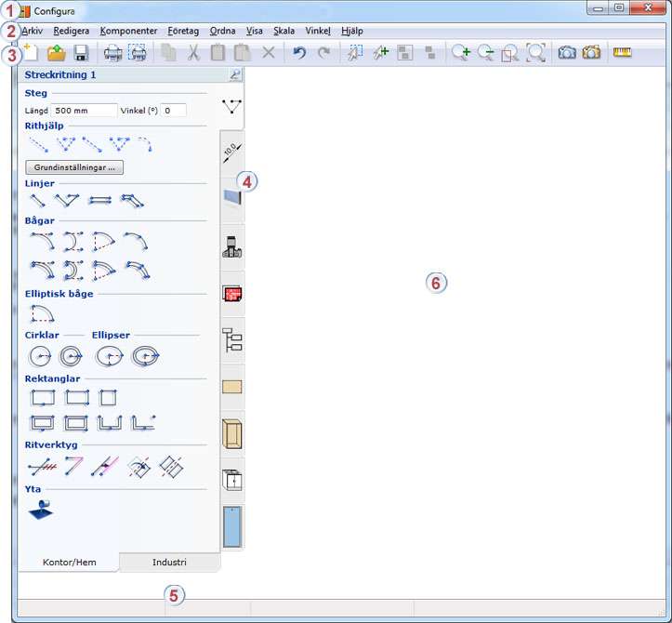This screenshot has width=672, height=623.
Task: Open the camera component tab
Action: [231, 246]
